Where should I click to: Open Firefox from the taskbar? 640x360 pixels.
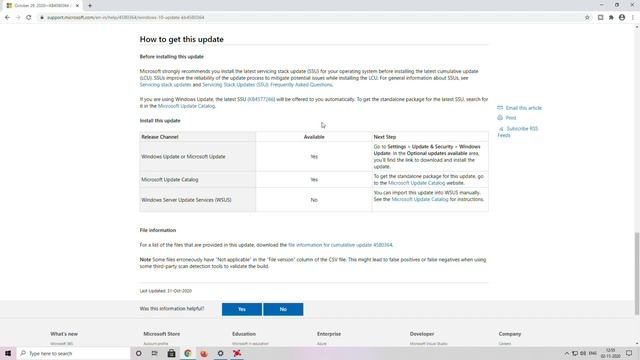pos(204,353)
